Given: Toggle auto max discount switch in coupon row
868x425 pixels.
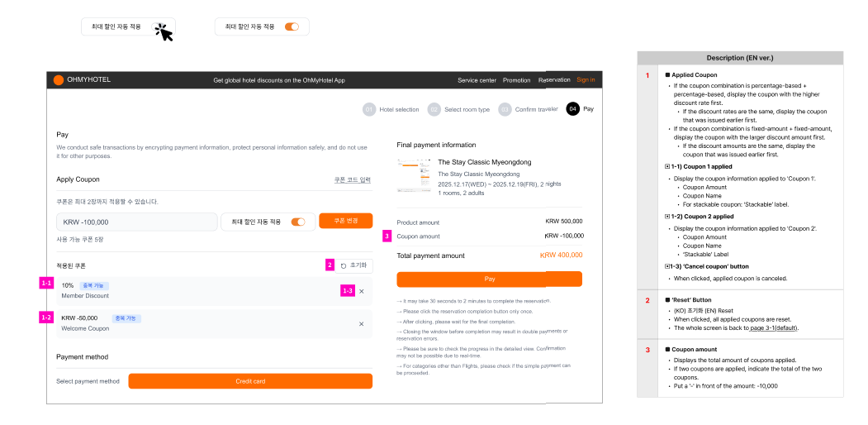Looking at the screenshot, I should 298,222.
